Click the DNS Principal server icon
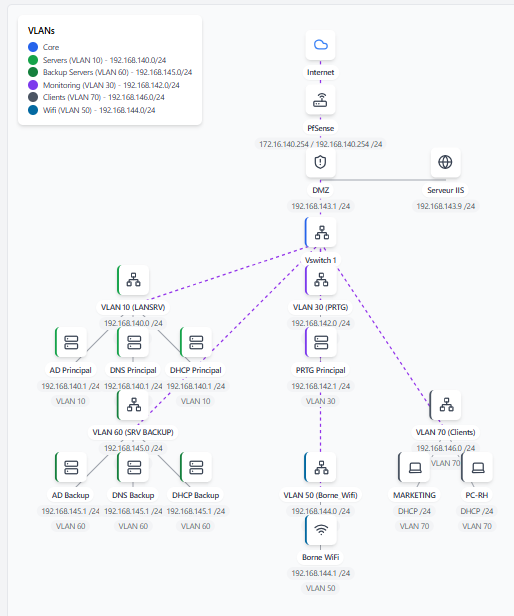Screen dimensions: 514x616 click(x=133, y=342)
